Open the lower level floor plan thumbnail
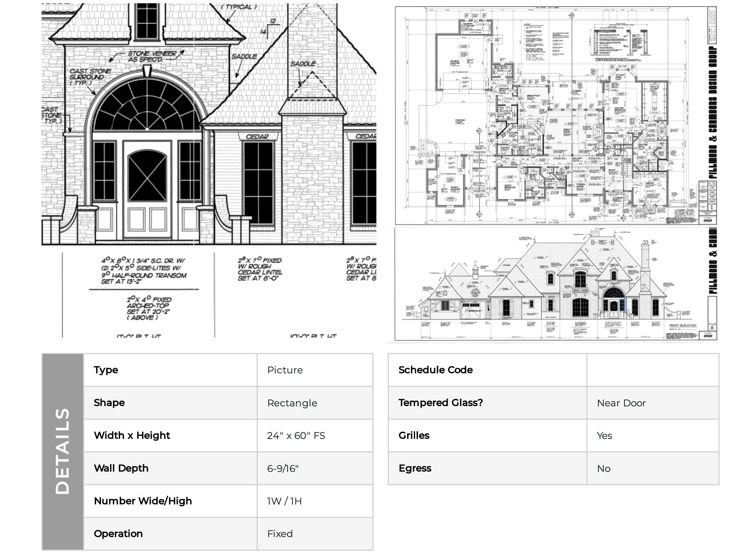 (x=556, y=115)
